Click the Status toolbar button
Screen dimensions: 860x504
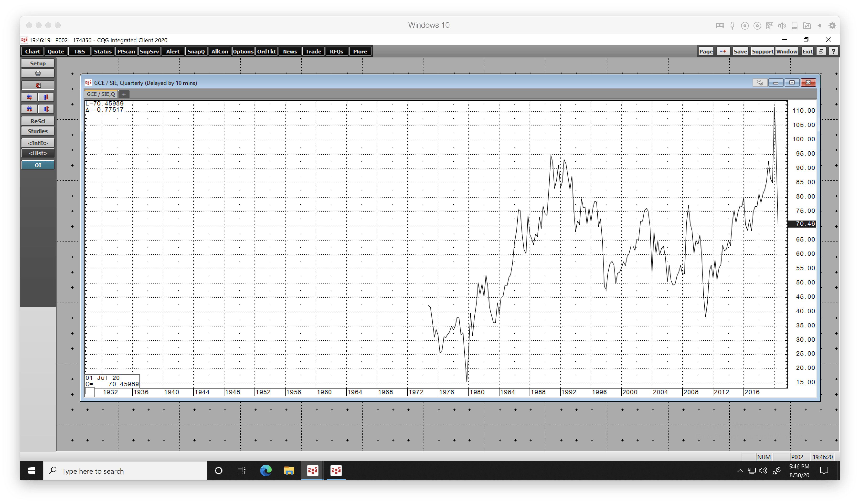pos(102,52)
